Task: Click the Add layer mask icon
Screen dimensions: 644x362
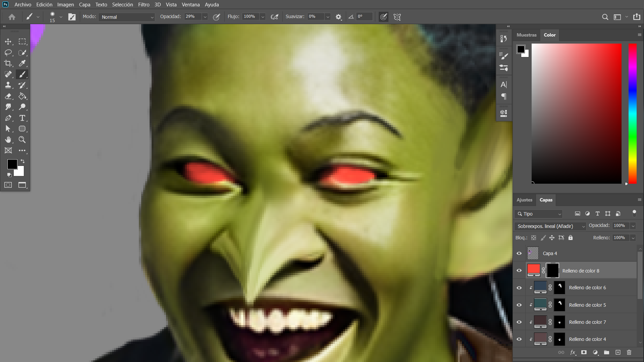Action: point(584,352)
